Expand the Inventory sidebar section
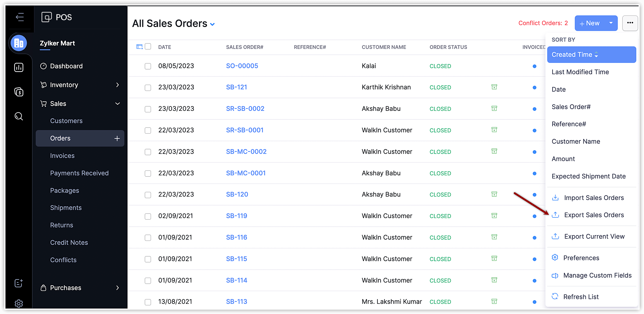644x314 pixels. (x=117, y=85)
